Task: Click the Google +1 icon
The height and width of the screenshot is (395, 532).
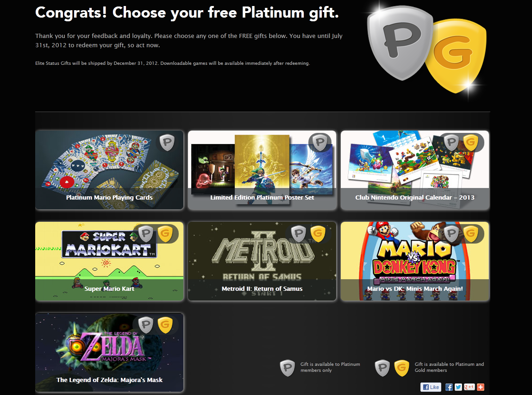Action: [x=469, y=387]
